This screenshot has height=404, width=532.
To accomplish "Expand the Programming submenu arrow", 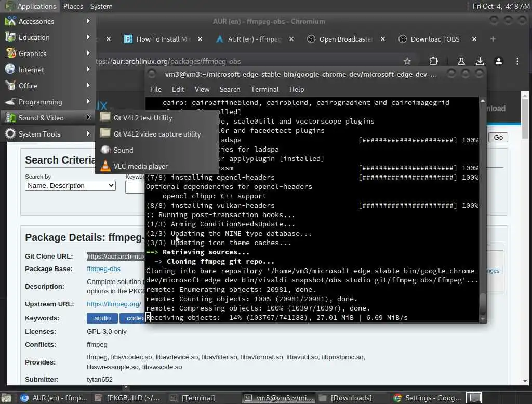I will coord(88,101).
